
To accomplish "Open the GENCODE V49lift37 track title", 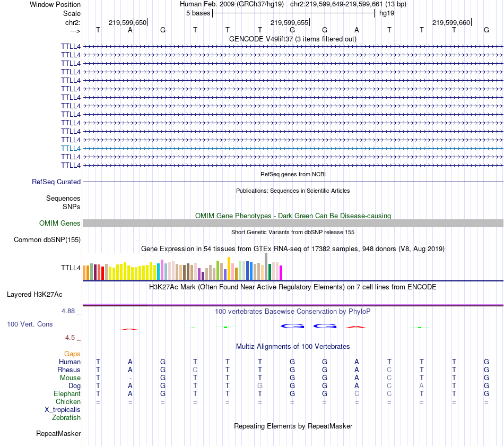I will (293, 39).
